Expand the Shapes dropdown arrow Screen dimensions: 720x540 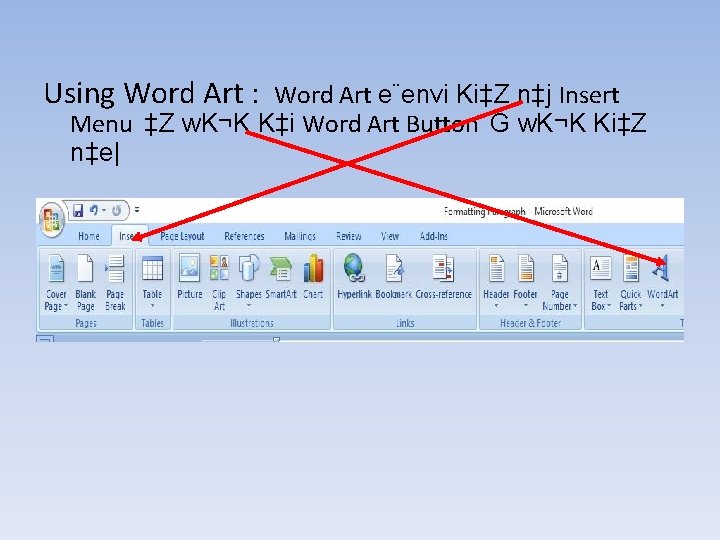[249, 306]
